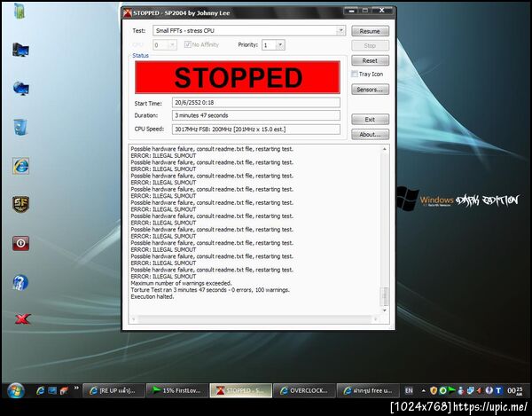Click the Start Time field
Viewport: 532px width, 416px height.
[256, 103]
